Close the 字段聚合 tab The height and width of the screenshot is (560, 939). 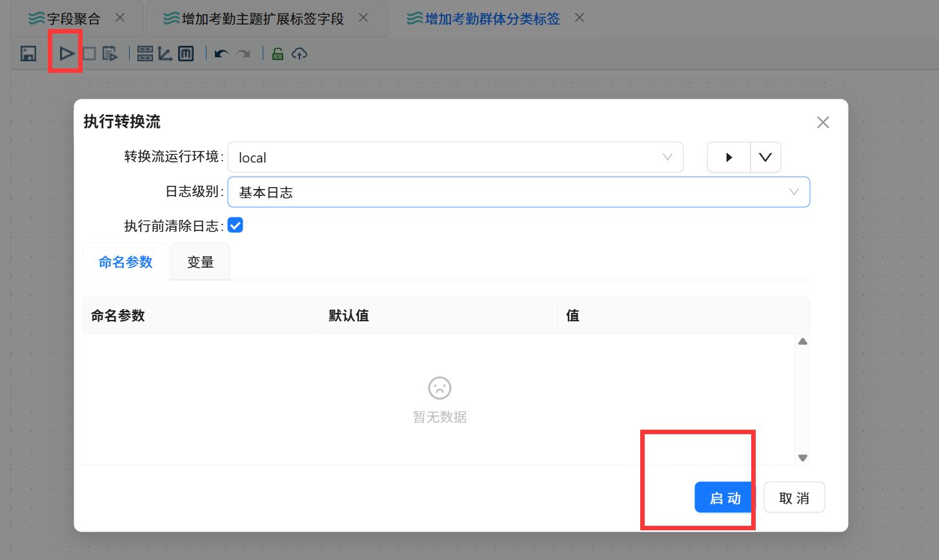(x=120, y=18)
